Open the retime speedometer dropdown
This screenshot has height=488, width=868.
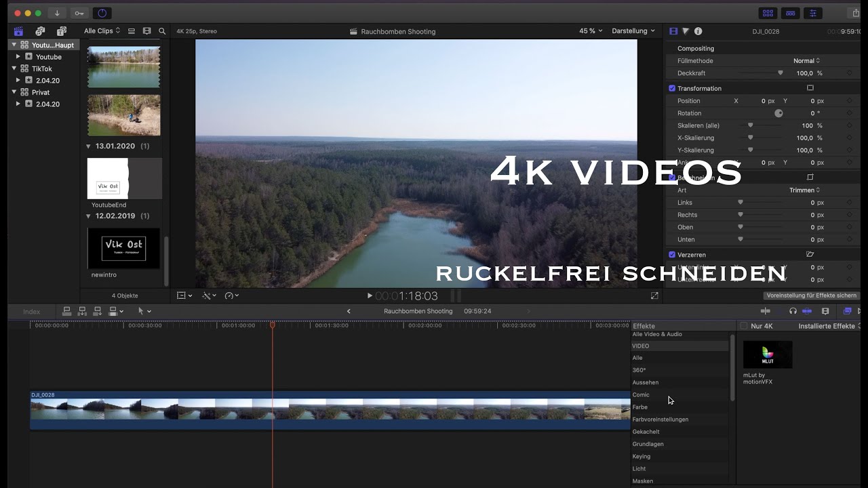tap(231, 296)
